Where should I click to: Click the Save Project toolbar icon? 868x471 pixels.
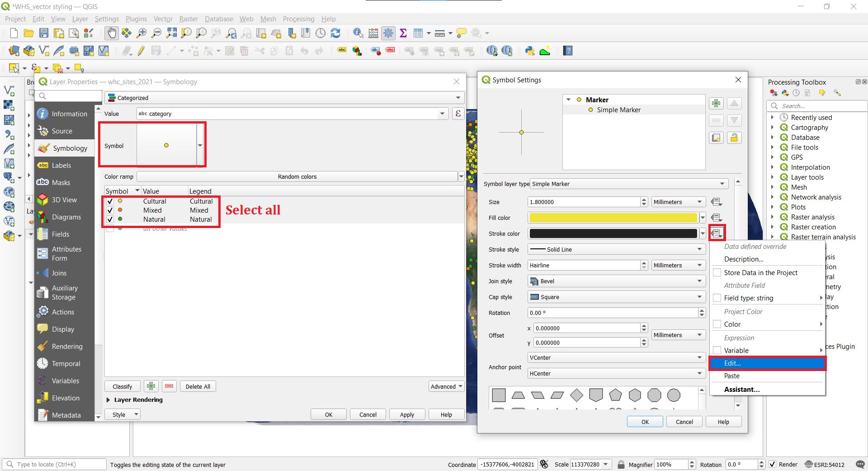coord(44,33)
